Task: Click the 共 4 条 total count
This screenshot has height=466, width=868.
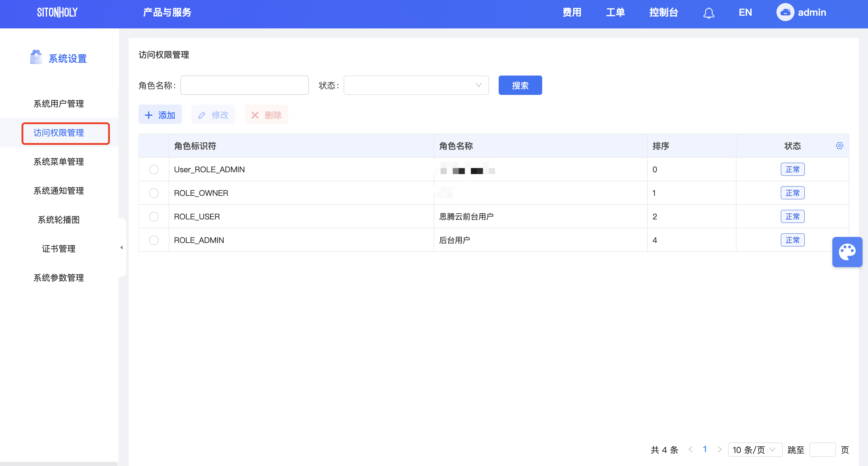Action: pos(664,450)
